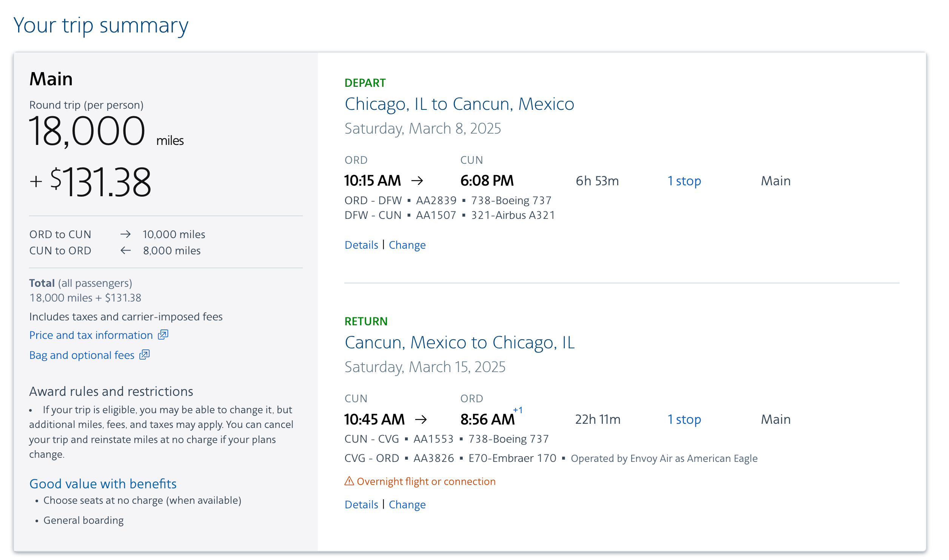
Task: Expand the 1 stop info for departing flight
Action: pos(684,181)
